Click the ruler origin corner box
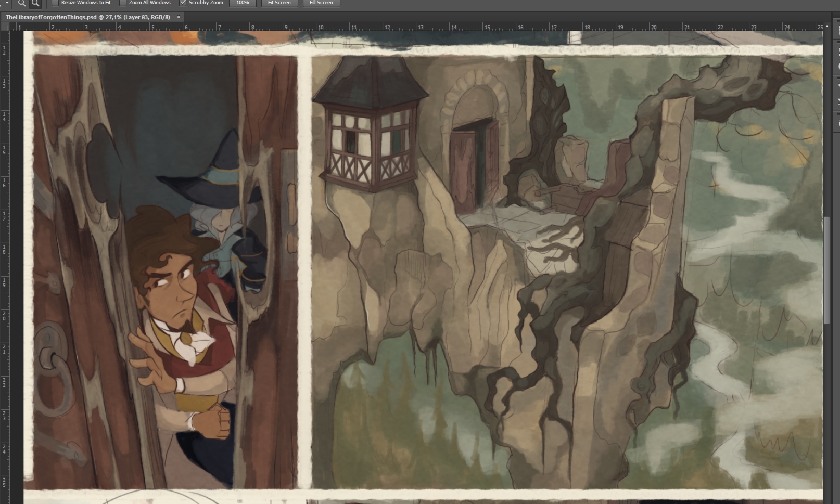The height and width of the screenshot is (504, 840). 5,27
